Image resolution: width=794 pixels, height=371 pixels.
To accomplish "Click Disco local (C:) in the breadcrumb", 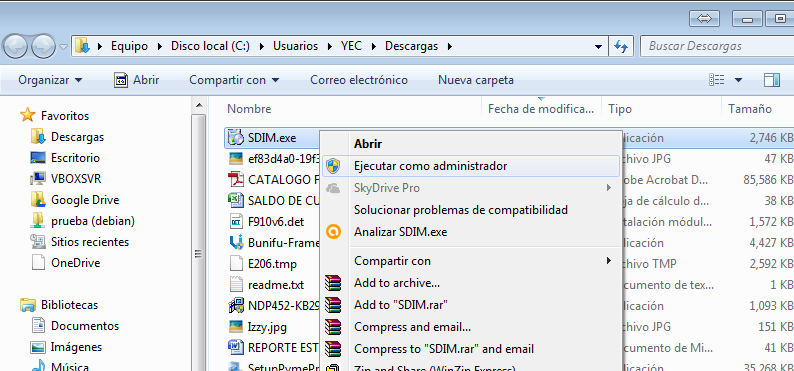I will point(210,46).
